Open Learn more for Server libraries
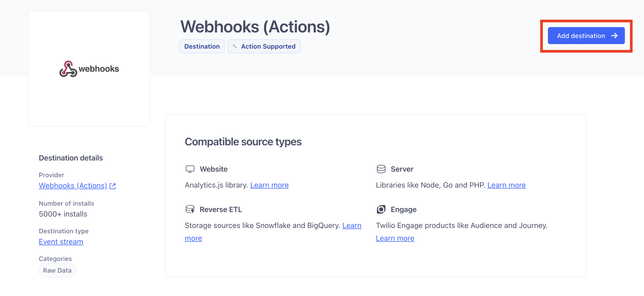 (506, 185)
